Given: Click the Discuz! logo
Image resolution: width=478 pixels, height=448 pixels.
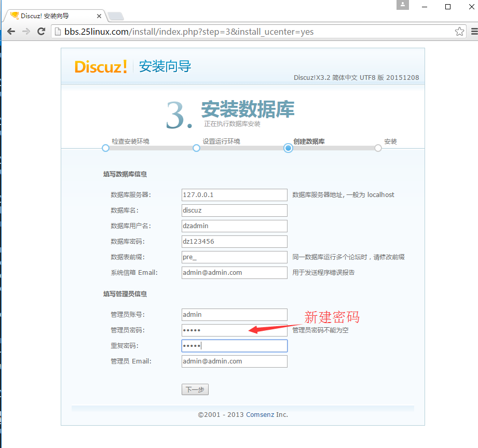Looking at the screenshot, I should click(101, 67).
